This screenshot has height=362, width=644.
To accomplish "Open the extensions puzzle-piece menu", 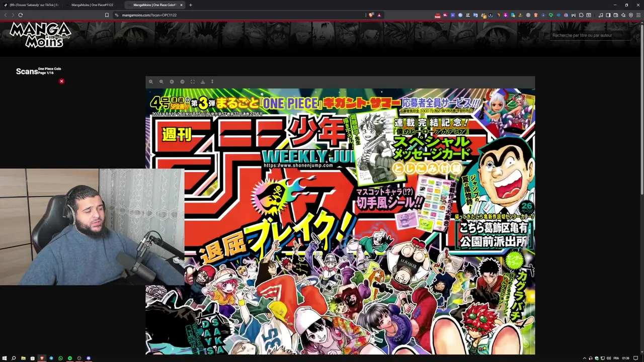I will coord(581,15).
